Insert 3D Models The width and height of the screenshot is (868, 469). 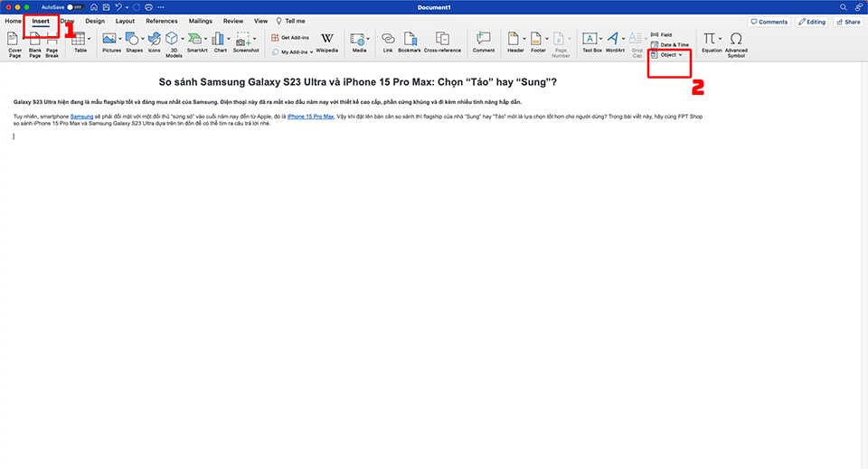tap(173, 44)
